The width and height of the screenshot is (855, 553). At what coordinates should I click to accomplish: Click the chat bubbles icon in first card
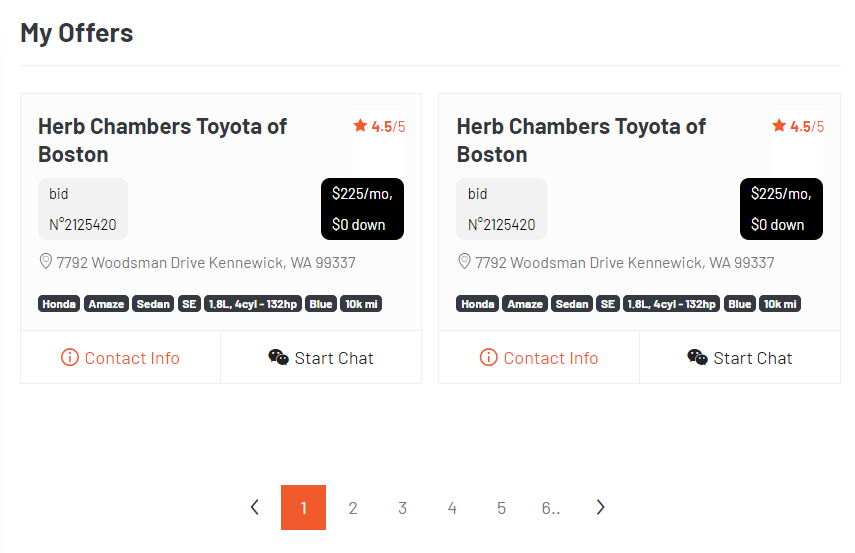pos(279,357)
